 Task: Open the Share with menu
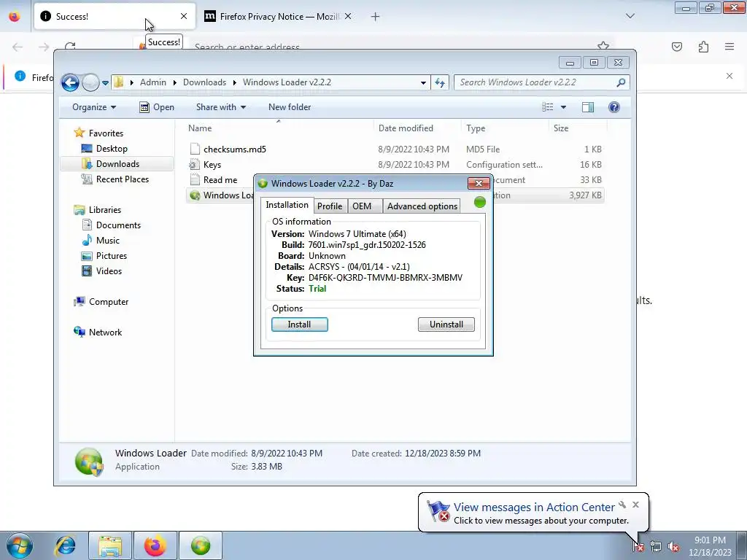pyautogui.click(x=221, y=107)
